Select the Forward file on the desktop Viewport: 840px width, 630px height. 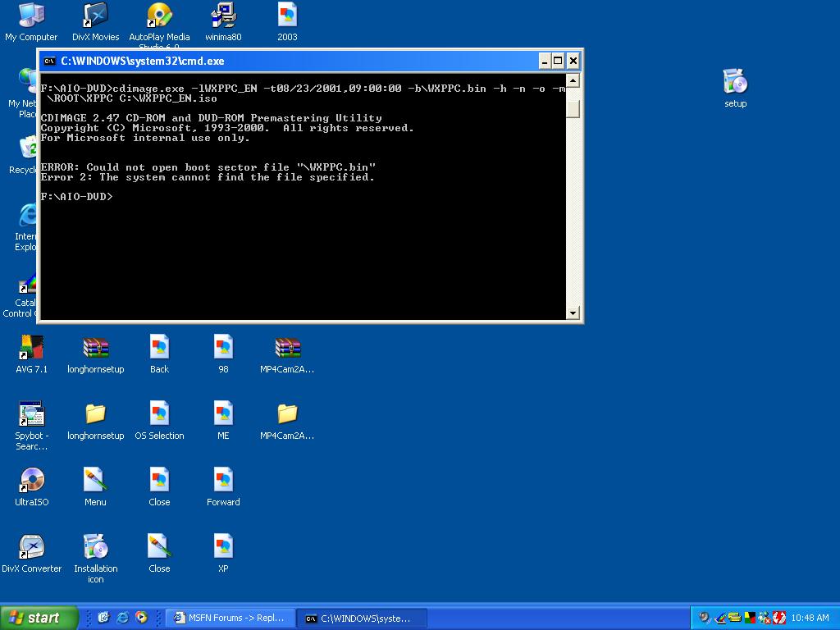[x=223, y=487]
